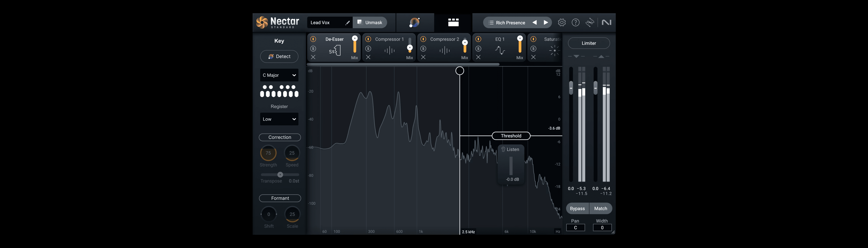Click the Limiter button
Viewport: 868px width, 248px height.
point(589,43)
